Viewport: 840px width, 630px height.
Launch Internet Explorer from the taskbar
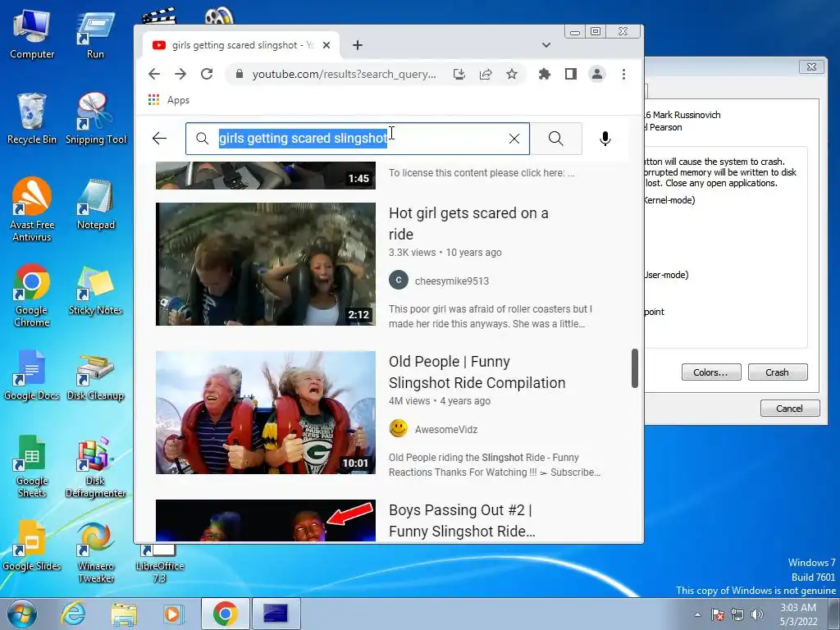point(73,614)
